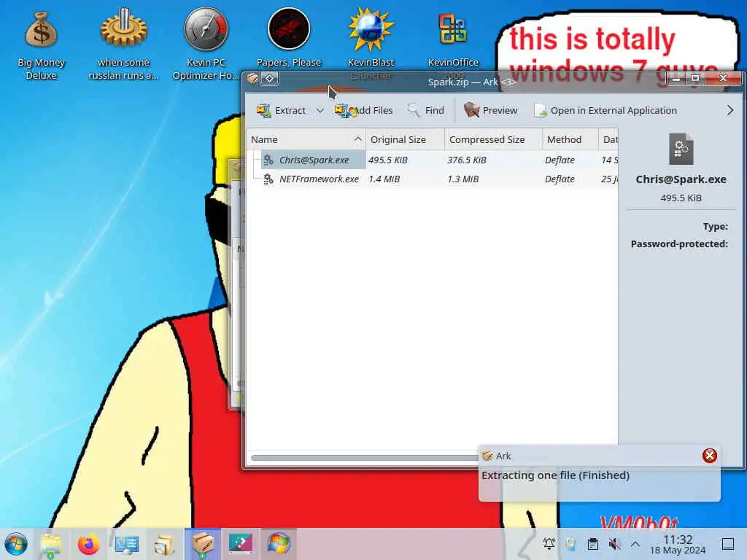Click the 376.5 KiB compressed size cell
The image size is (747, 560).
pos(467,160)
